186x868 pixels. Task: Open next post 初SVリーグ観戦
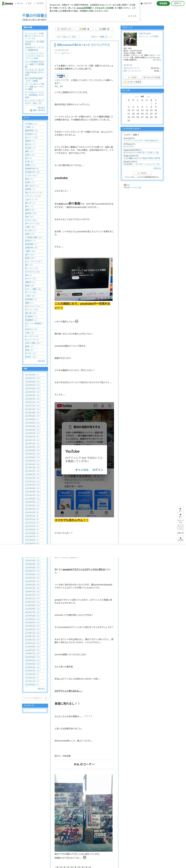101,37
